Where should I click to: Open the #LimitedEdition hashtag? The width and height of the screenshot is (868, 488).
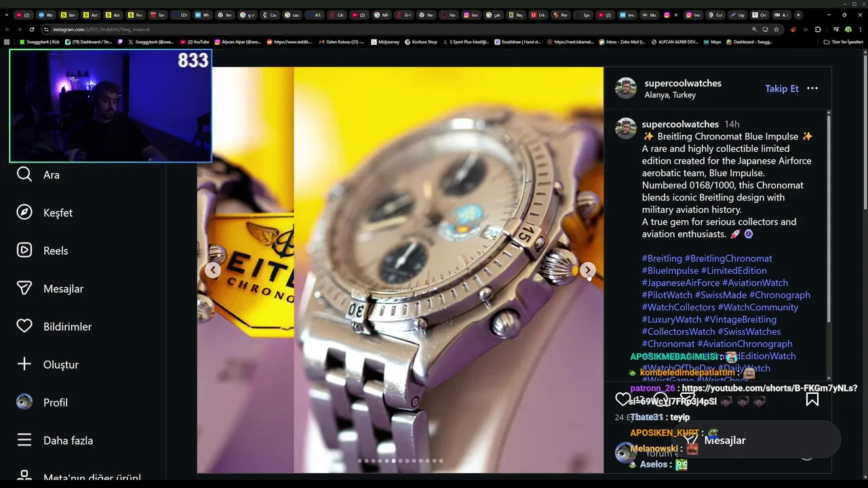[734, 270]
